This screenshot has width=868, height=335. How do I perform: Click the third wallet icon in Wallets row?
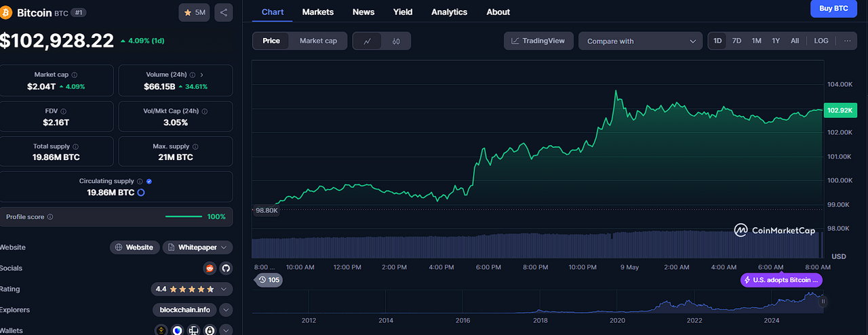pos(194,331)
